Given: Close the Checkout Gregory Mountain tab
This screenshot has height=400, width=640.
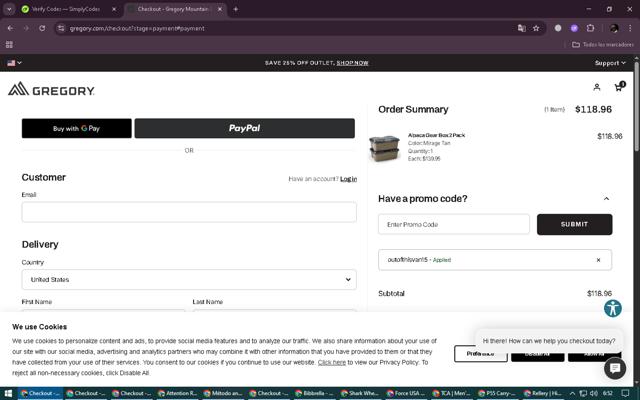Looking at the screenshot, I should click(x=220, y=9).
